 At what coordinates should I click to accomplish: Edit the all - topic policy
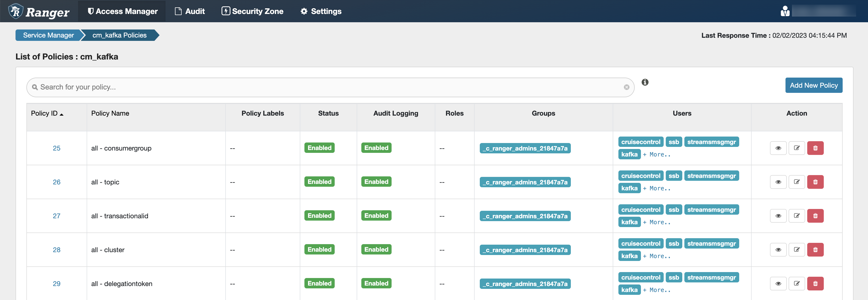[796, 182]
